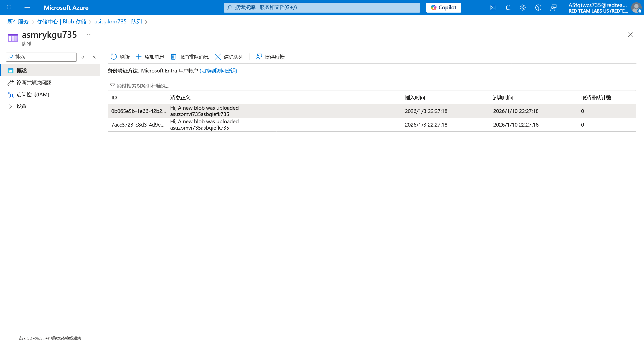
Task: Click the Copilot button
Action: [x=444, y=8]
